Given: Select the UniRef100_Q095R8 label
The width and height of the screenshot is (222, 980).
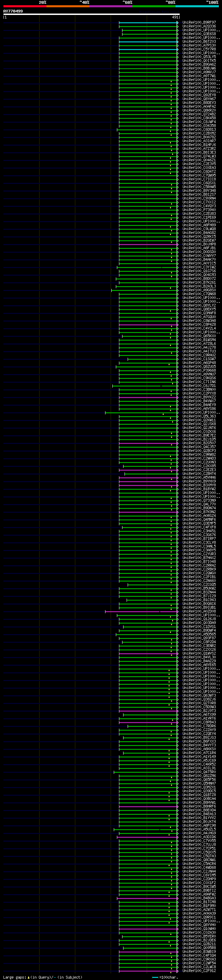Looking at the screenshot, I should [199, 948].
